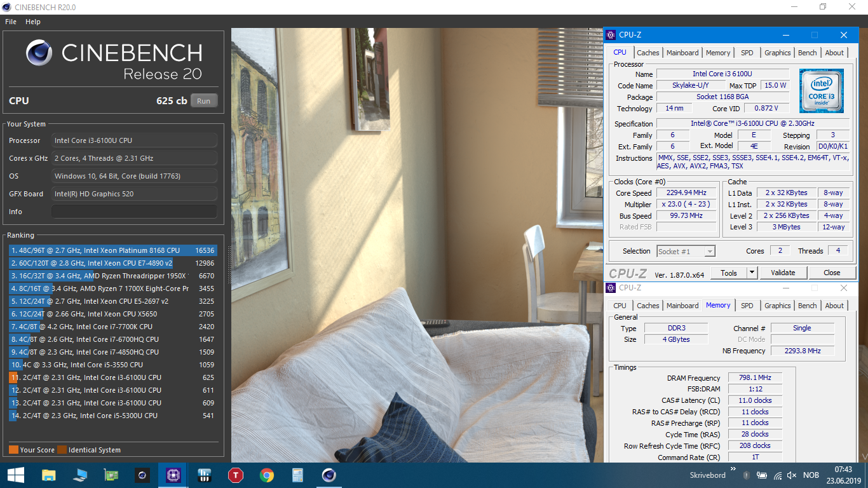Click the battery power tray icon
Screen dimensions: 868x488
pyautogui.click(x=762, y=475)
